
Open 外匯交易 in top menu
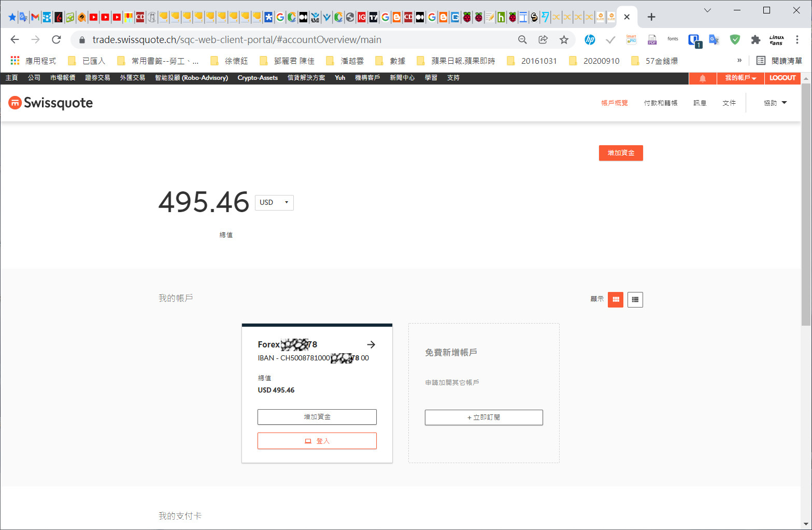133,78
